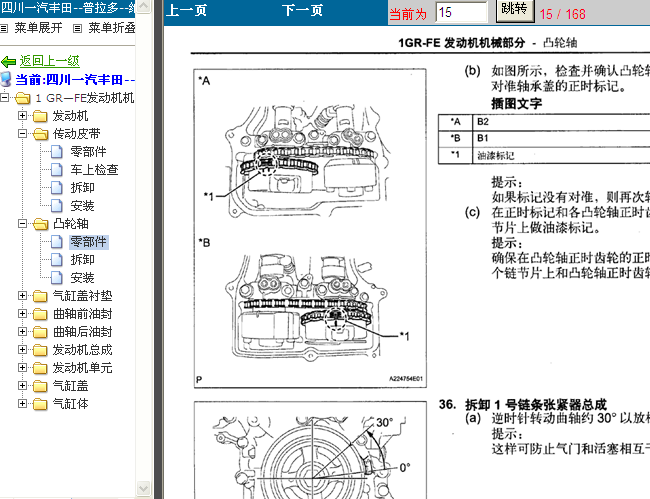The width and height of the screenshot is (650, 499).
Task: Select highlighted 零部件 under 凸轮轴
Action: [89, 242]
